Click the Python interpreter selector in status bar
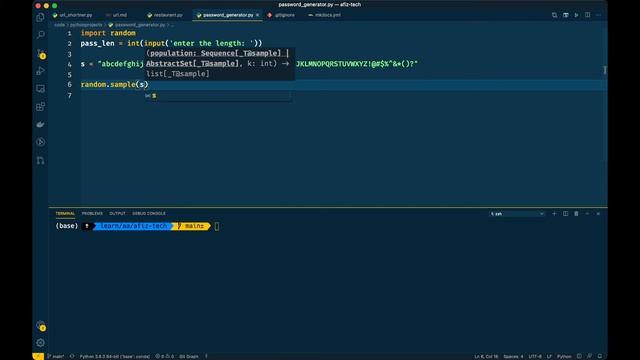Image resolution: width=640 pixels, height=360 pixels. click(115, 356)
